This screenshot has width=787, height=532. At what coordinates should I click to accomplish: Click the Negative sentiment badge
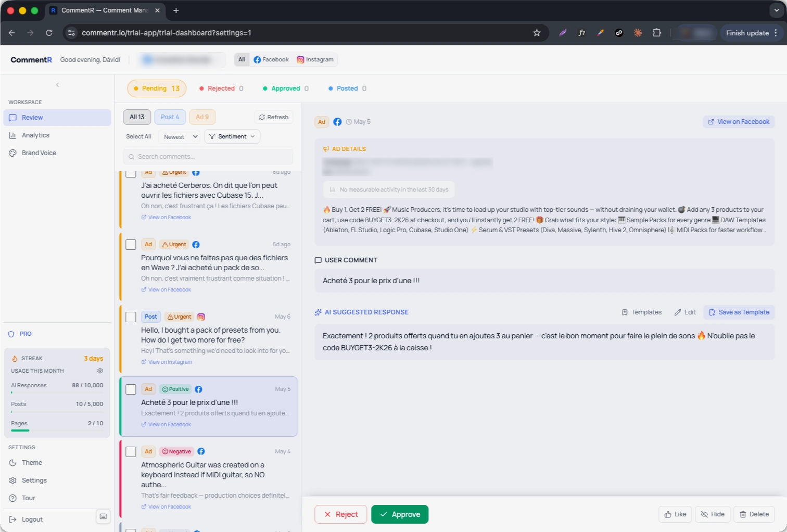pos(176,452)
